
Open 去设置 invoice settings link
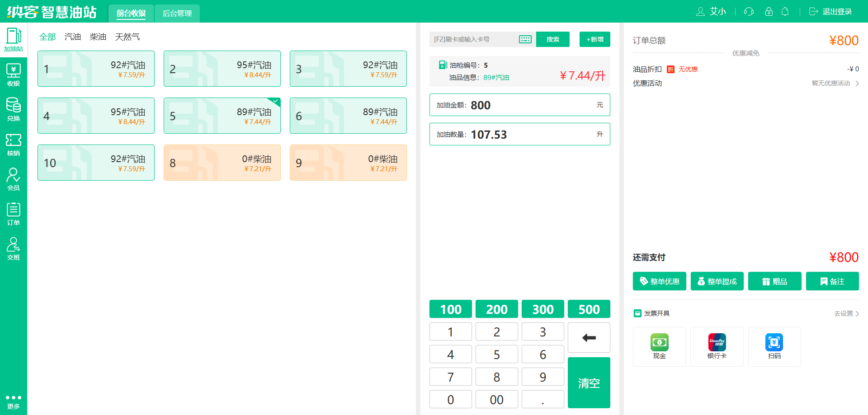click(846, 313)
